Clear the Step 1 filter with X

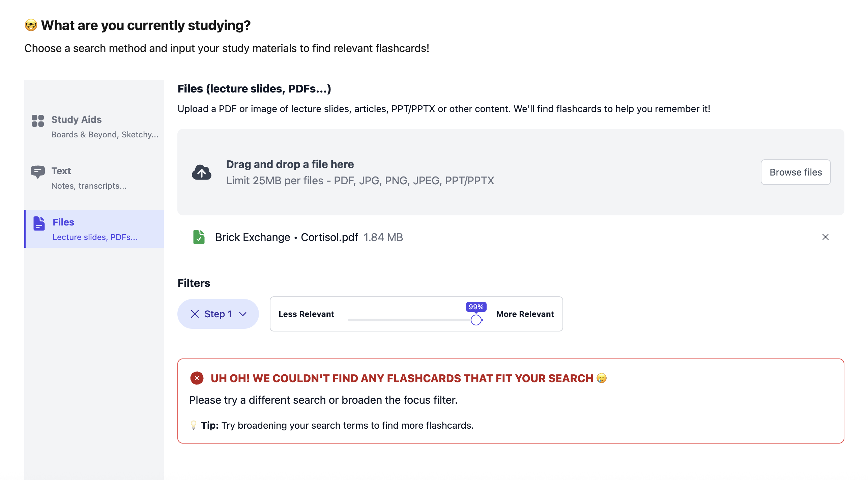click(195, 314)
